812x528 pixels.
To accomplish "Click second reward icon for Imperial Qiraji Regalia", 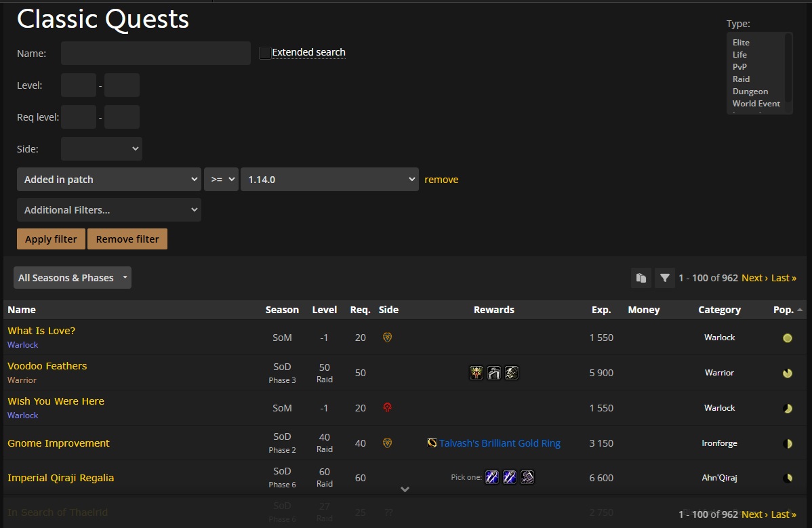I will tap(510, 477).
